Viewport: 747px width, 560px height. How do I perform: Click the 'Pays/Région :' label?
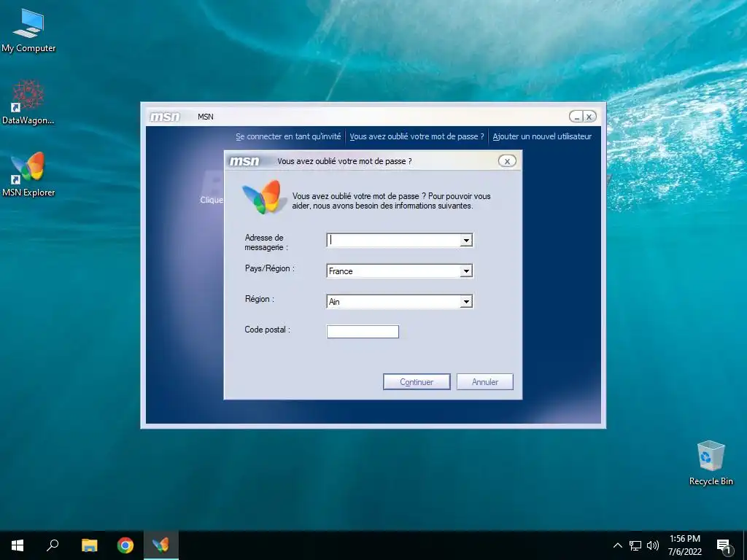coord(270,268)
